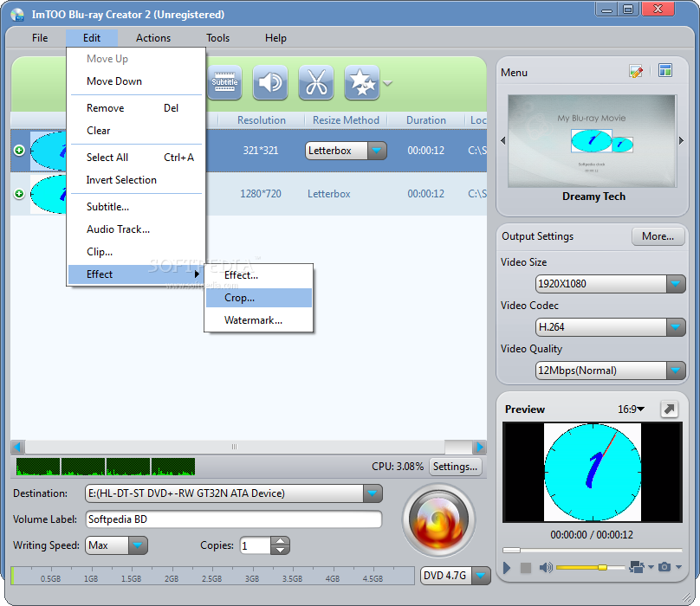Screen dimensions: 700x606
Task: Expand the arrow beside the Effect icon
Action: pos(387,83)
